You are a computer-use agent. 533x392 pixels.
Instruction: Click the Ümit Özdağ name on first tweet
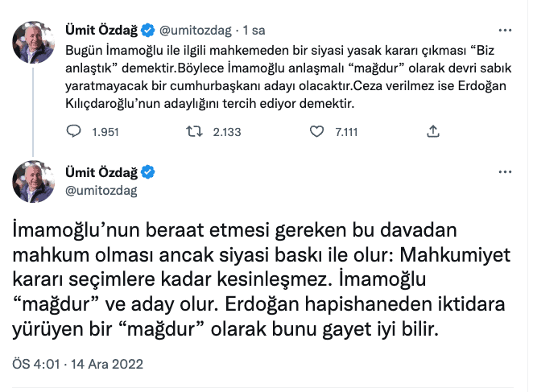tap(101, 31)
